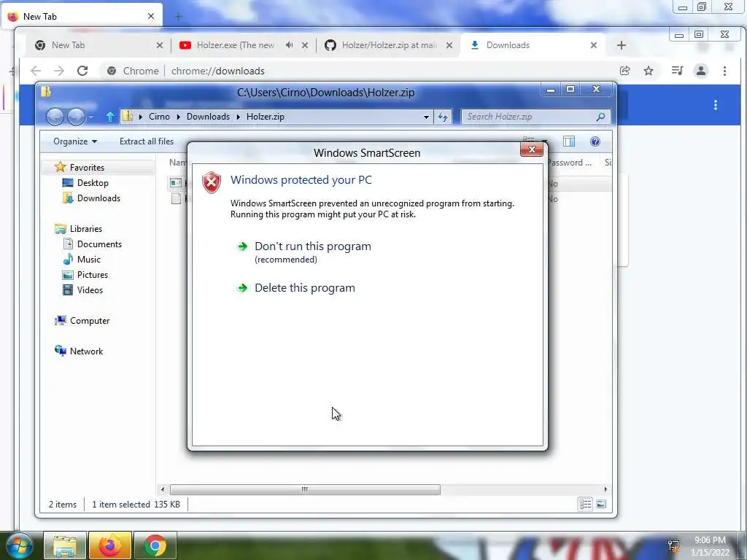Click the taskbar clock
The height and width of the screenshot is (560, 747).
[x=710, y=546]
